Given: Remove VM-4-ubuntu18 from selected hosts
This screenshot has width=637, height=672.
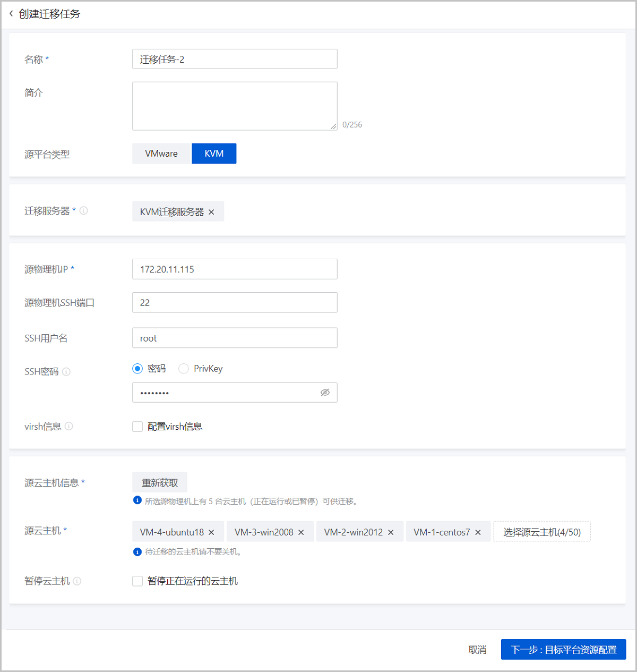Looking at the screenshot, I should (x=211, y=532).
